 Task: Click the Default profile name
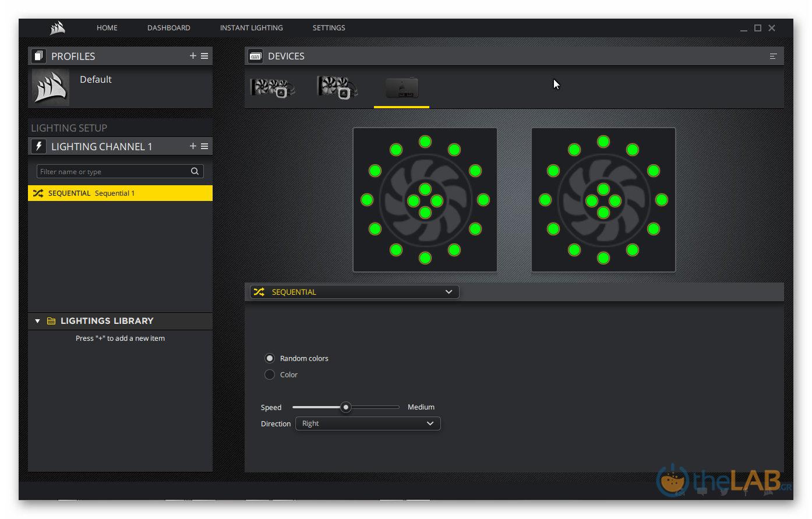click(x=96, y=79)
